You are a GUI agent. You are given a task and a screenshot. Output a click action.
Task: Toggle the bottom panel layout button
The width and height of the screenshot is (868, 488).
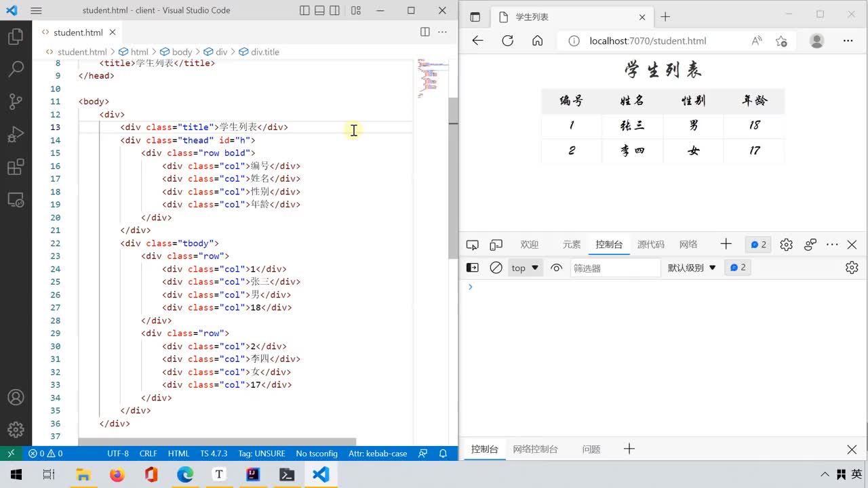320,11
